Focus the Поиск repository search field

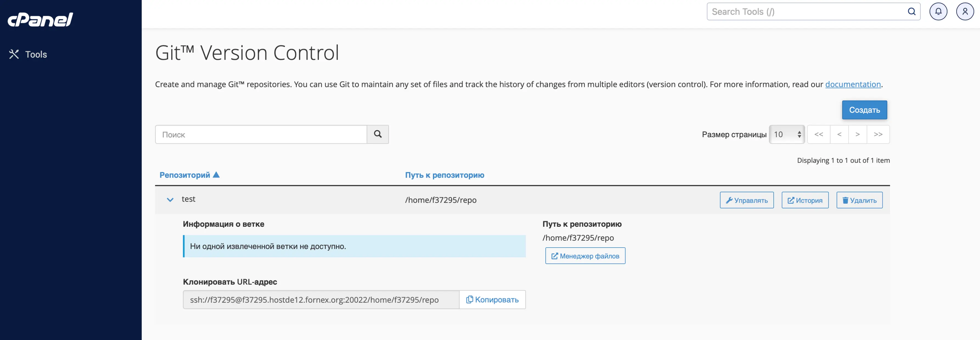(261, 134)
